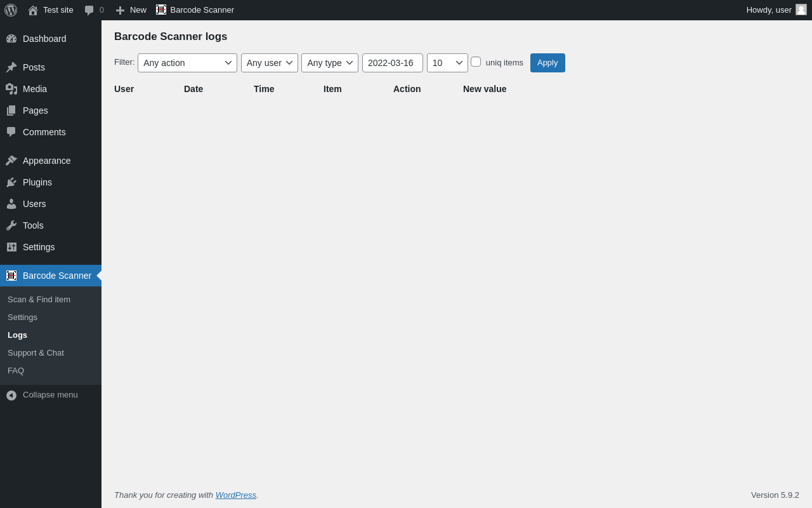
Task: Go to Users in the sidebar
Action: (x=51, y=204)
